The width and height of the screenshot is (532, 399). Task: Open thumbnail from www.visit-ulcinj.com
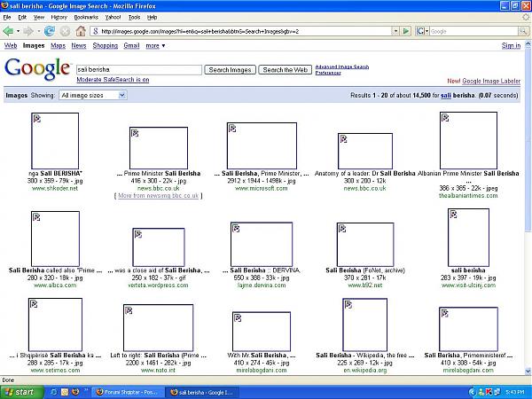468,238
